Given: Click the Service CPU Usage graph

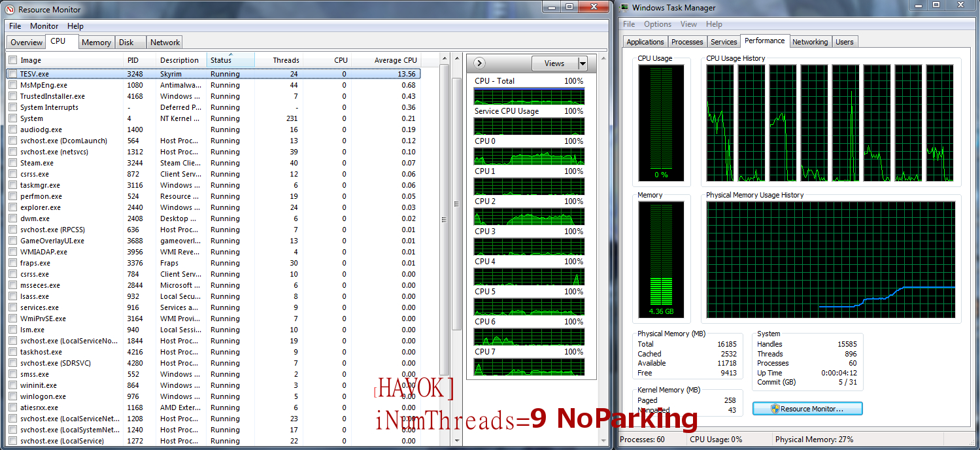Looking at the screenshot, I should [x=529, y=126].
